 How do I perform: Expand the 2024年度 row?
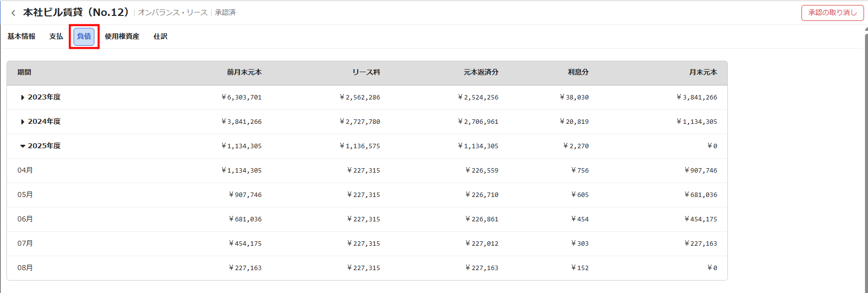point(22,122)
